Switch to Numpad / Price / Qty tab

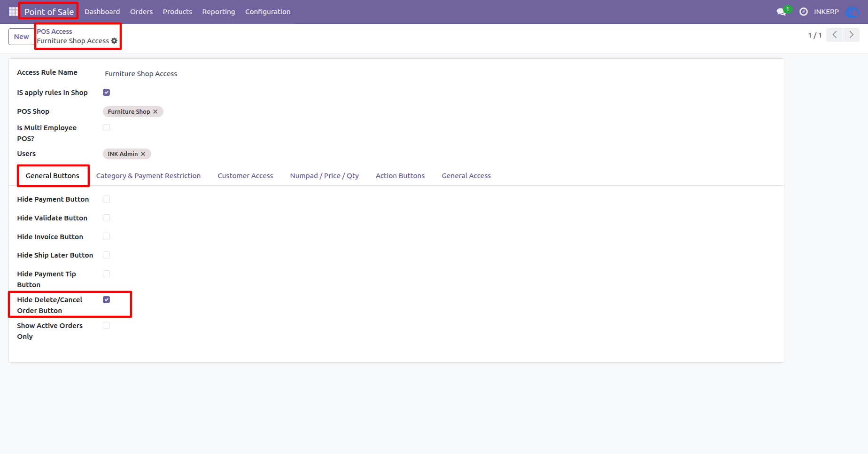324,176
